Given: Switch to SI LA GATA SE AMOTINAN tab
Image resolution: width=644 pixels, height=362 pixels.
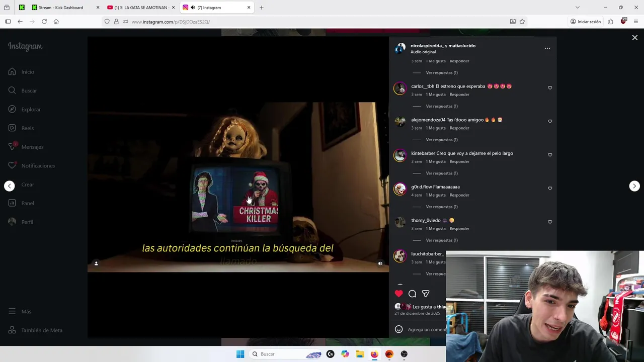Looking at the screenshot, I should [x=141, y=8].
